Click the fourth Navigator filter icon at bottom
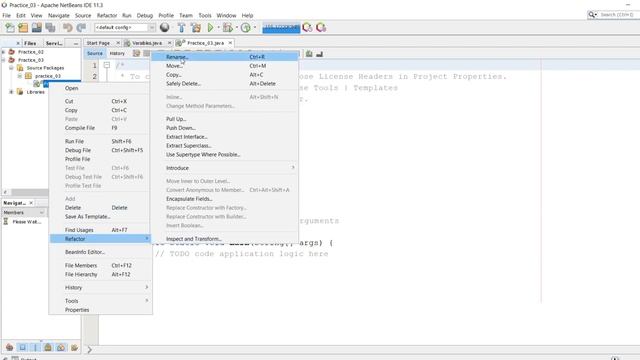 click(48, 347)
